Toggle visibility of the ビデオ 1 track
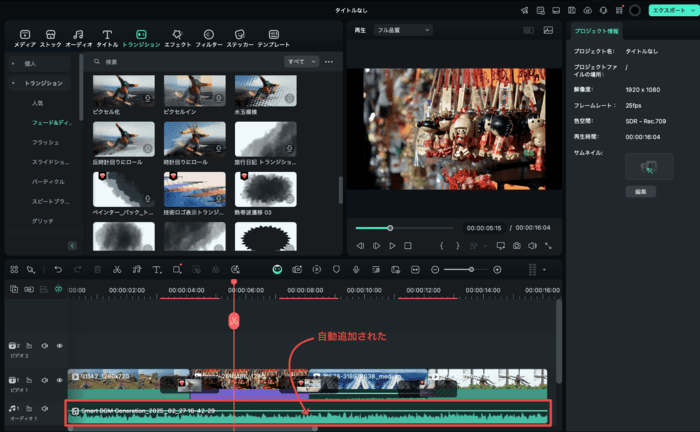 [59, 380]
